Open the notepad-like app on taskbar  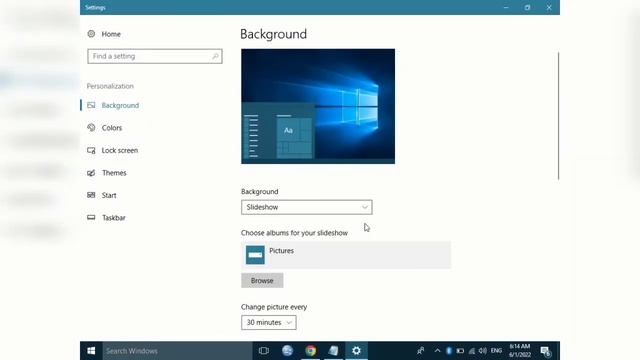(x=333, y=351)
